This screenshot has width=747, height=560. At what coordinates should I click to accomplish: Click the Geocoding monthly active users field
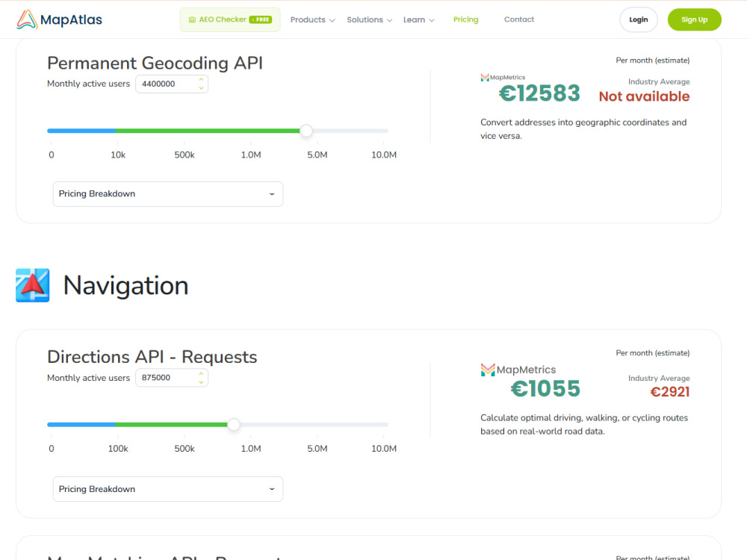coord(172,84)
